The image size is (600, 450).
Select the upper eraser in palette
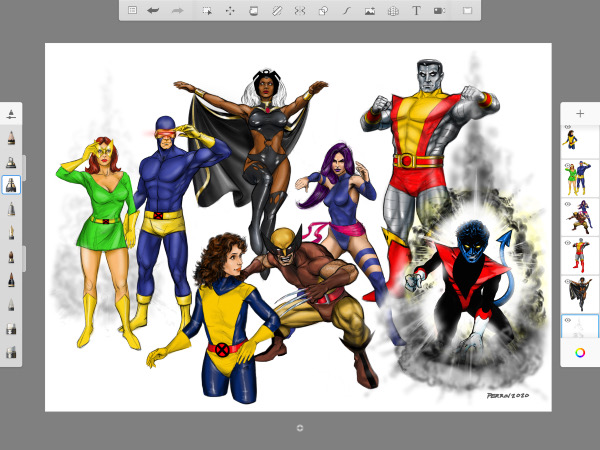click(11, 328)
